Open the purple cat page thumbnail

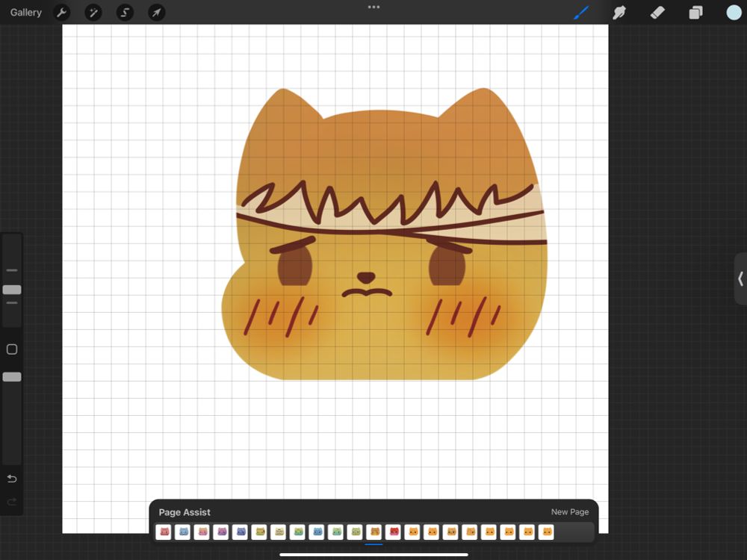coord(221,532)
